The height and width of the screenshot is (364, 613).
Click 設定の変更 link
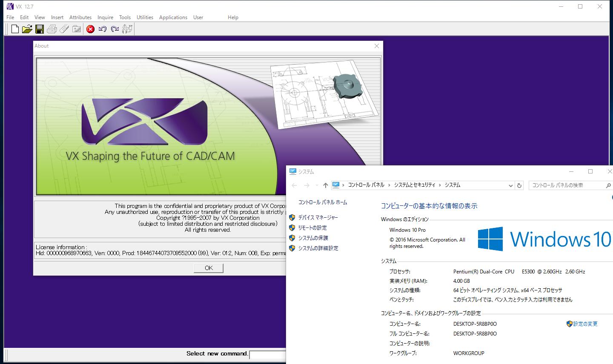coord(585,324)
